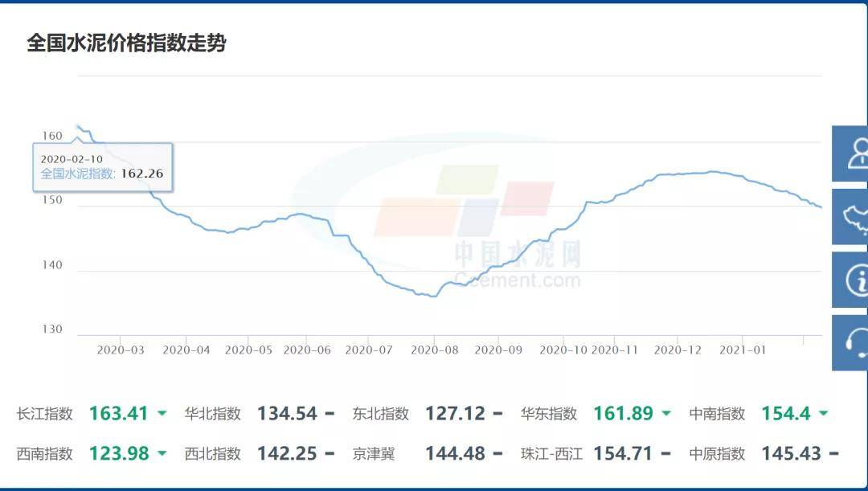Click the green down arrow beside 123.98

(162, 453)
